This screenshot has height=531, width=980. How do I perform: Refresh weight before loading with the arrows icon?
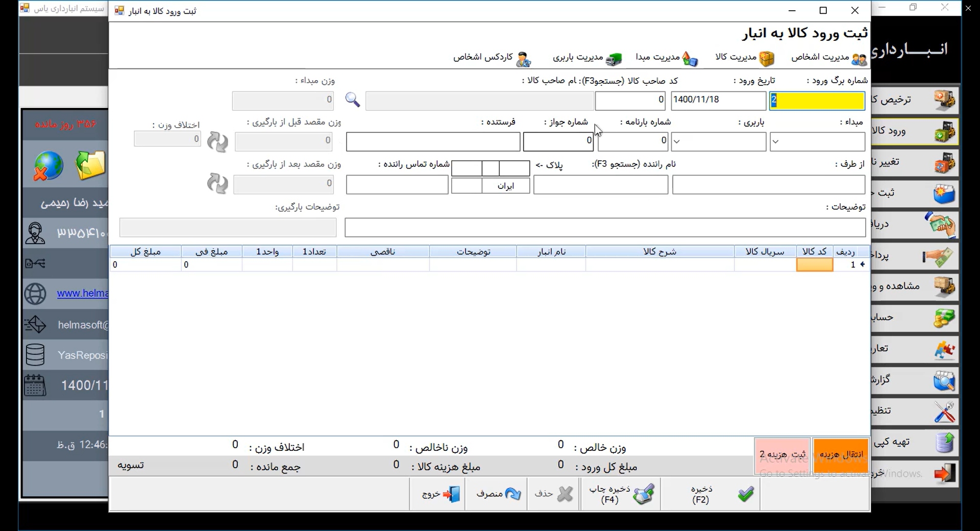[217, 141]
